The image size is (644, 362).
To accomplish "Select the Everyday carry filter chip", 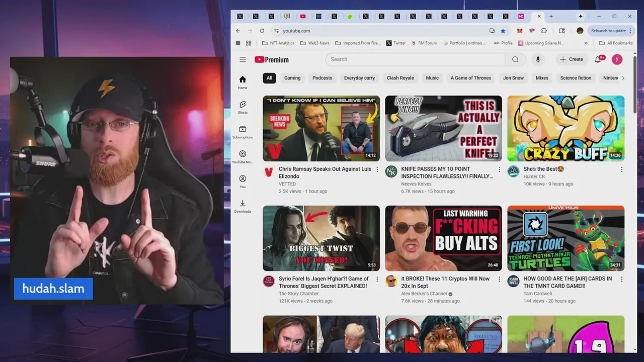I will (x=359, y=78).
